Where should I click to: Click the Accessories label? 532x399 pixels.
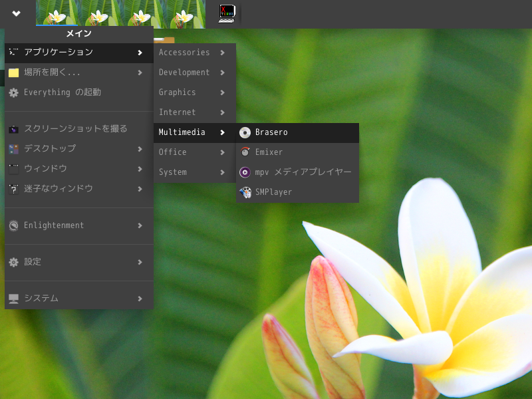tap(184, 53)
